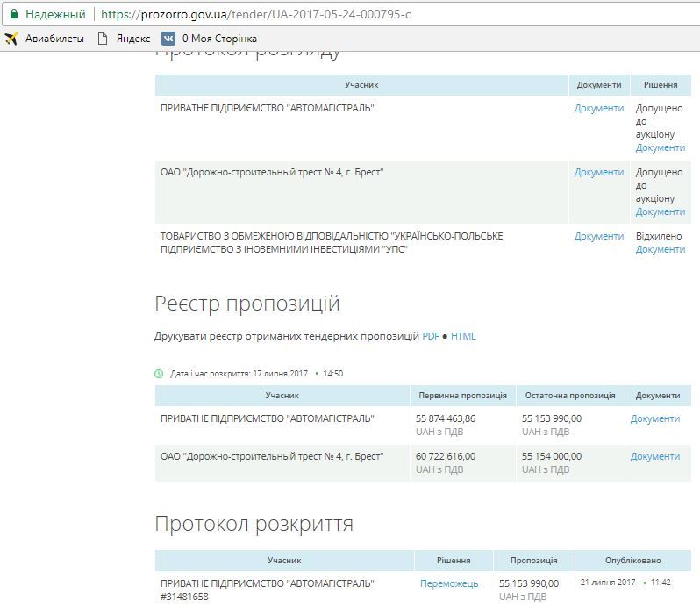Screen dimensions: 700x608
Task: Click Авиабилеты bookmark label
Action: tap(54, 39)
